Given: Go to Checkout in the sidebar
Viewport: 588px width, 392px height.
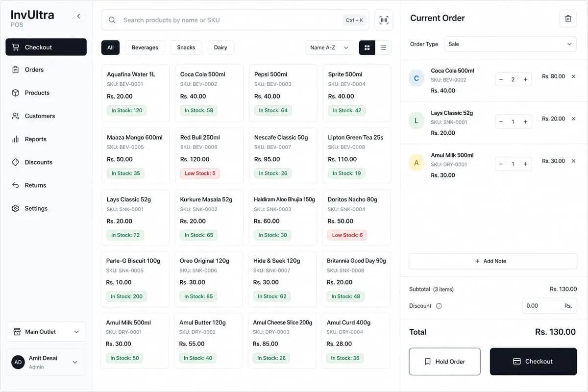Looking at the screenshot, I should pyautogui.click(x=46, y=47).
